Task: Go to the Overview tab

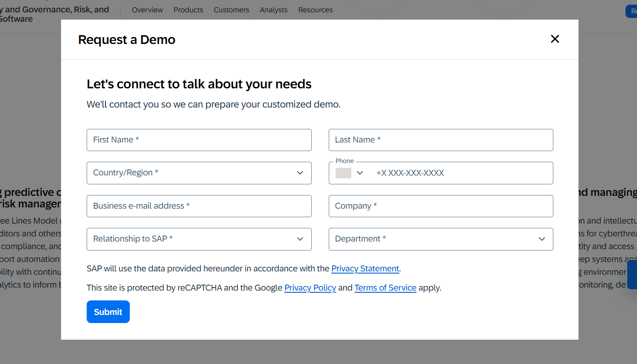Action: point(147,10)
